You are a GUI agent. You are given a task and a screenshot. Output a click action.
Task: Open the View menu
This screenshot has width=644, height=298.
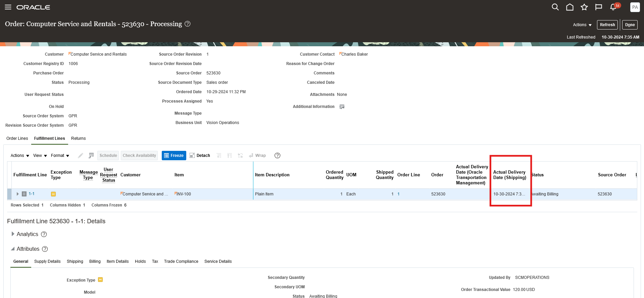coord(40,156)
